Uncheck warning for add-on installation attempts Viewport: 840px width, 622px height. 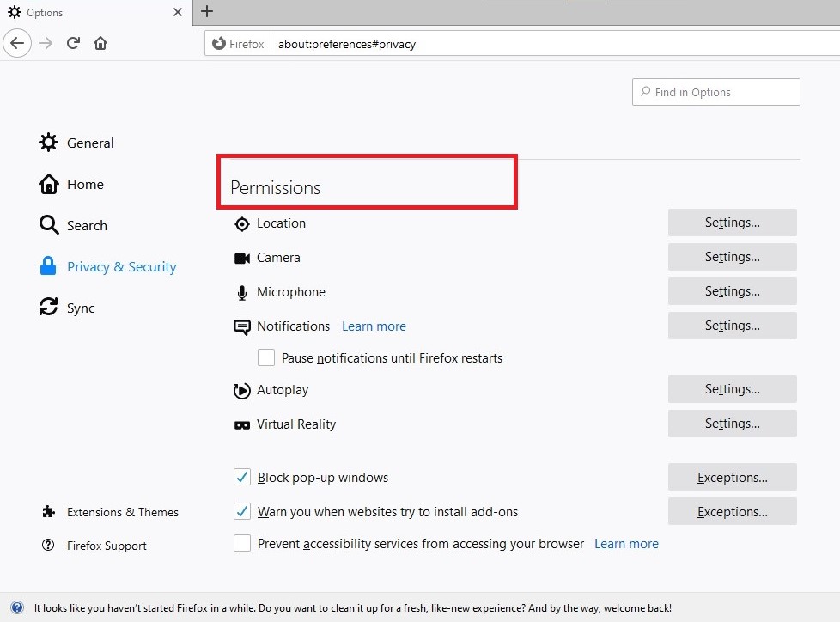point(241,511)
